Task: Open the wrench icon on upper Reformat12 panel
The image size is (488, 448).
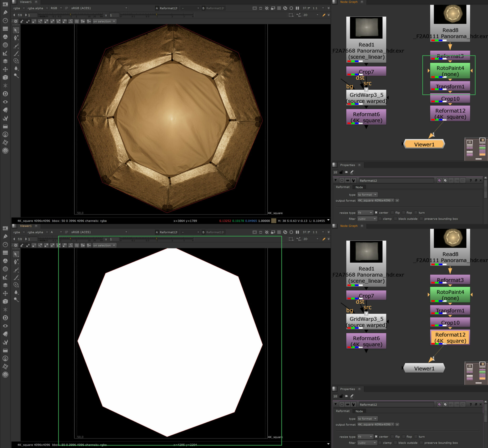Action: point(353,180)
